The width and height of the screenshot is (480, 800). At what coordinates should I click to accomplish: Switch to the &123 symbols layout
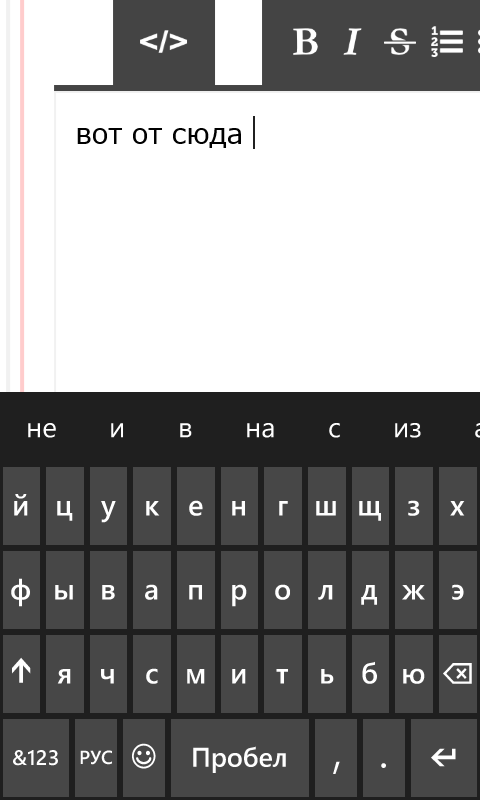tap(36, 758)
